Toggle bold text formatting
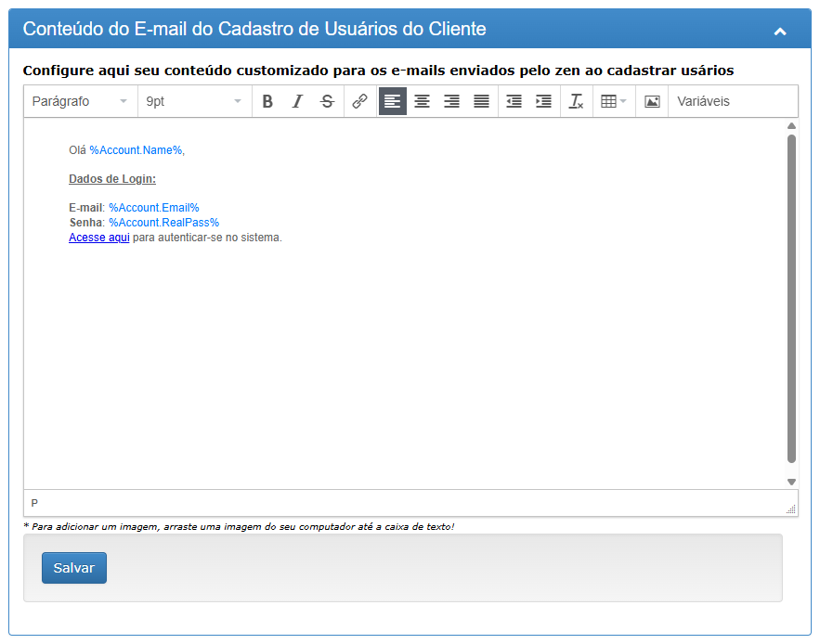Screen dimensions: 820x644 [x=267, y=101]
